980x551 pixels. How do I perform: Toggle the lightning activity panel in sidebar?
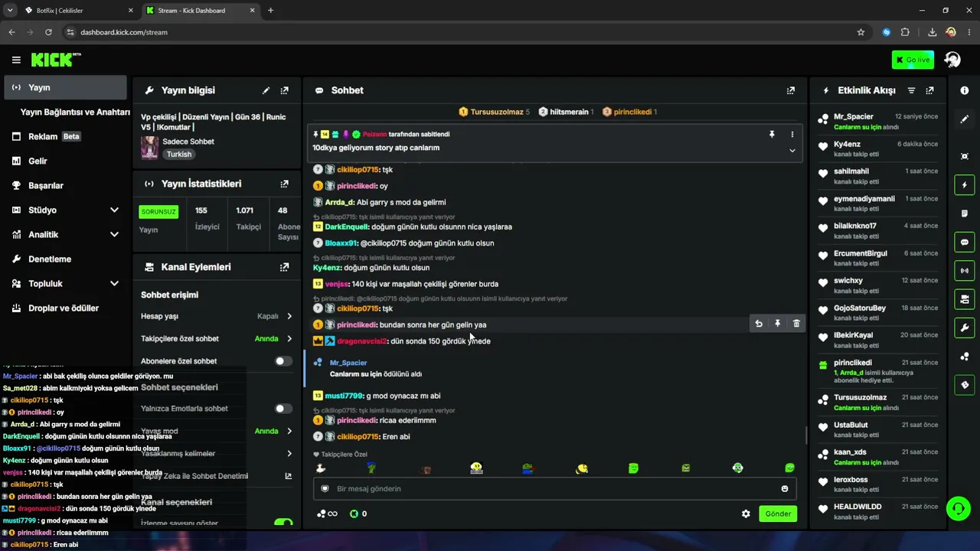(965, 185)
